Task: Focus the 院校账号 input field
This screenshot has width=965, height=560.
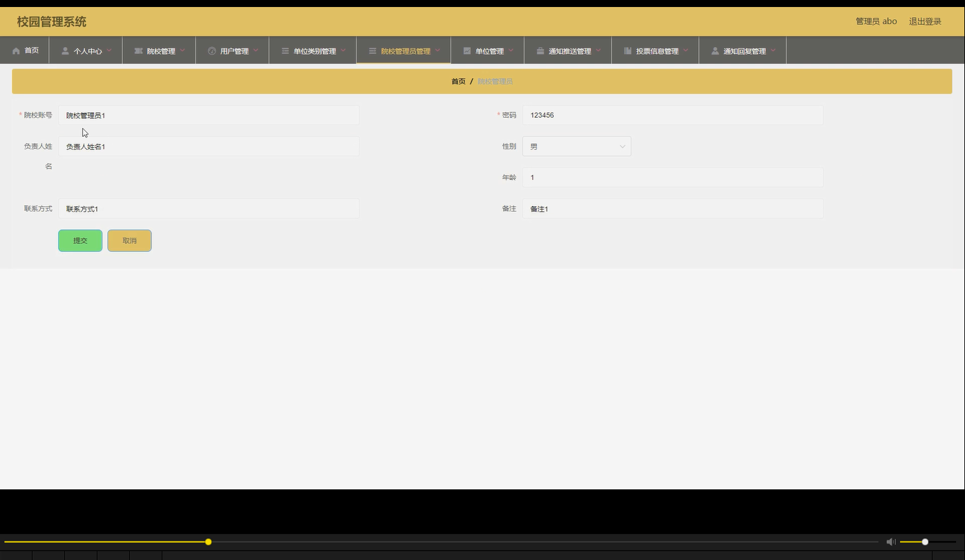Action: click(x=209, y=115)
